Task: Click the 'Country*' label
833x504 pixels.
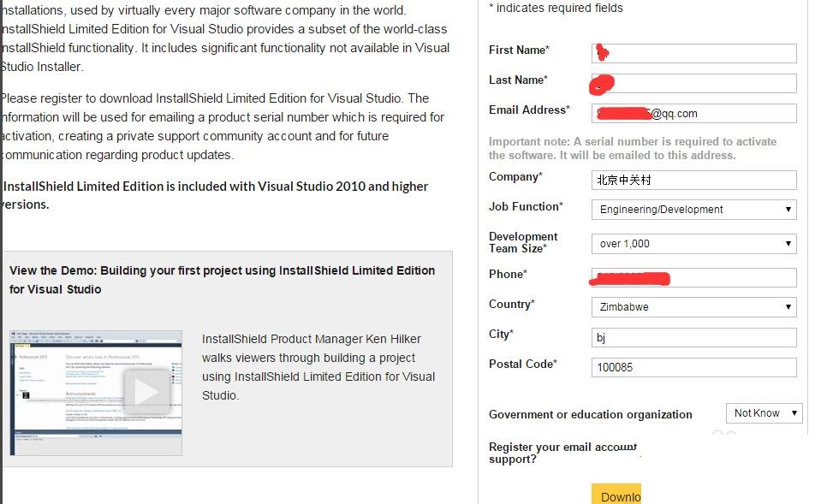Action: pos(512,304)
